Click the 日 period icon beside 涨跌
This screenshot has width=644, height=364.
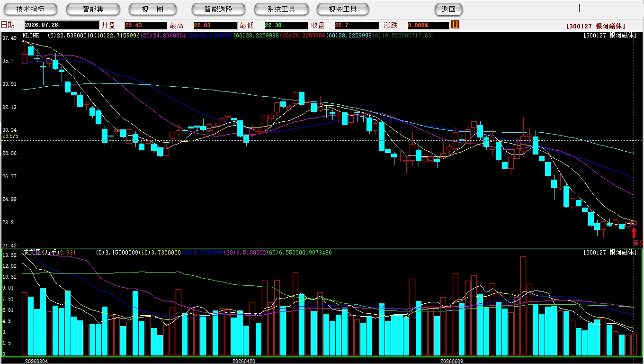click(455, 25)
